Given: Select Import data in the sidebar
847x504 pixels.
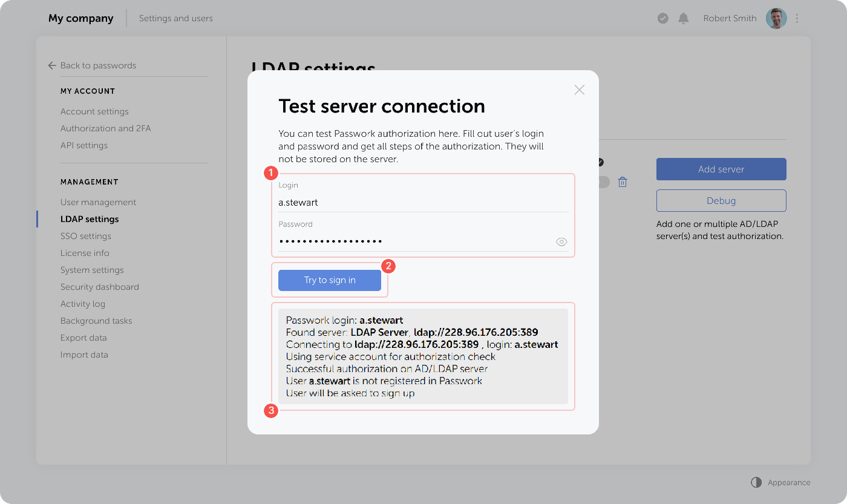Looking at the screenshot, I should click(x=84, y=354).
